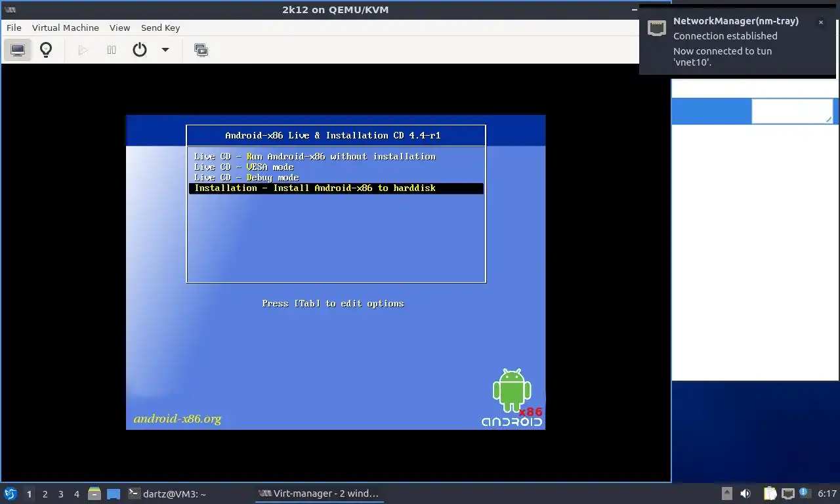
Task: Select Live CD VESA mode entry
Action: pos(335,167)
